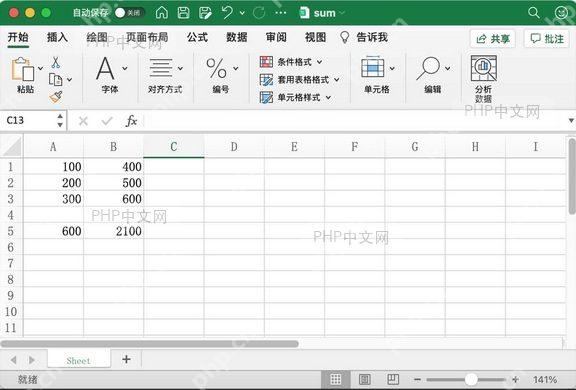
Task: Switch to the 插入 tab
Action: pyautogui.click(x=57, y=37)
